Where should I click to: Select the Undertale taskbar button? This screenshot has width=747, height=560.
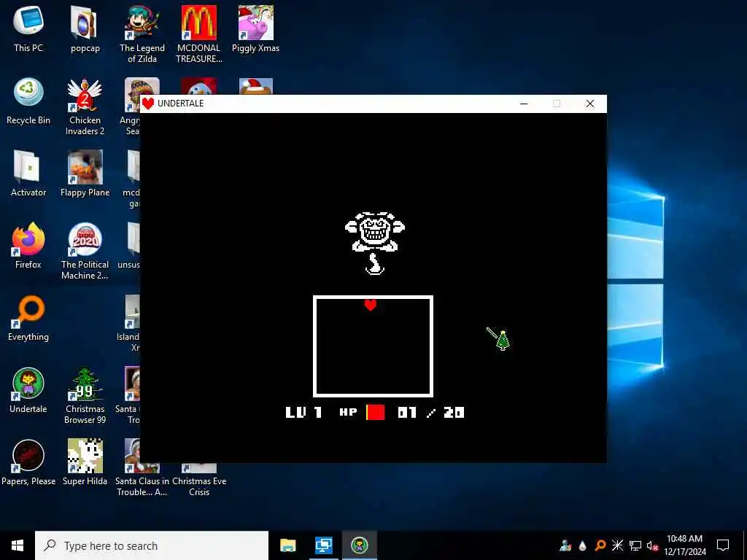(359, 545)
